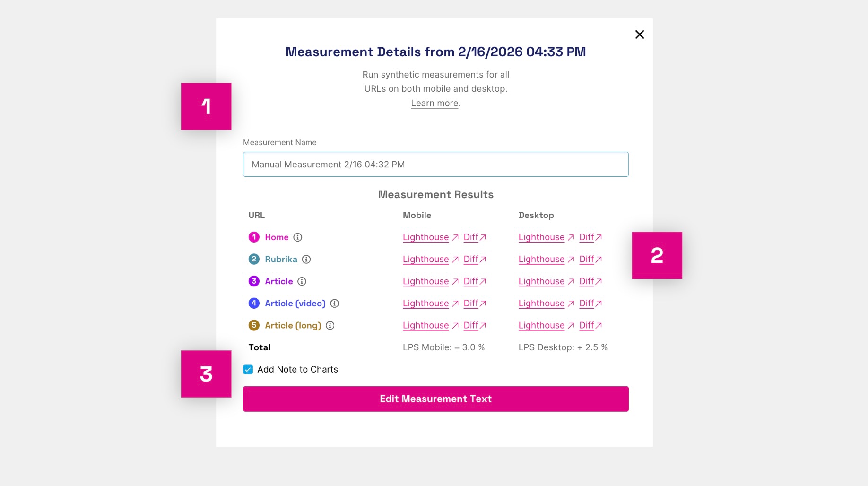Uncheck Add Note to Charts checkbox

pyautogui.click(x=248, y=370)
